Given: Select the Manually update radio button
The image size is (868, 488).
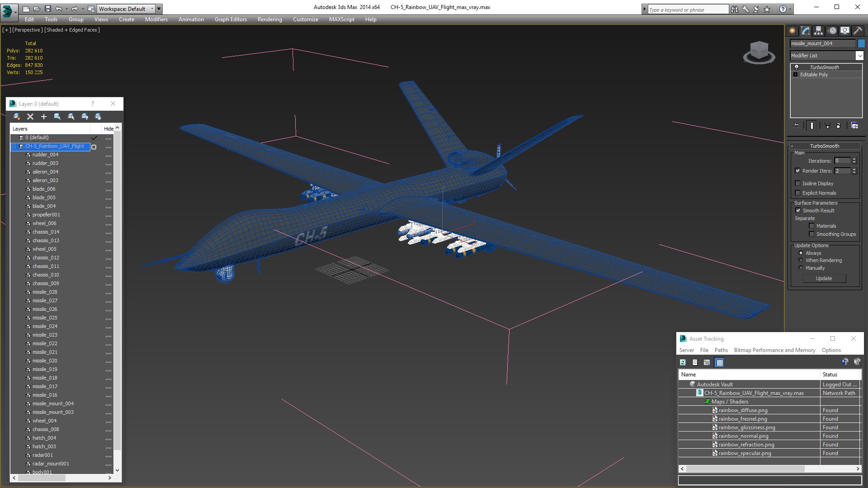Looking at the screenshot, I should point(801,268).
